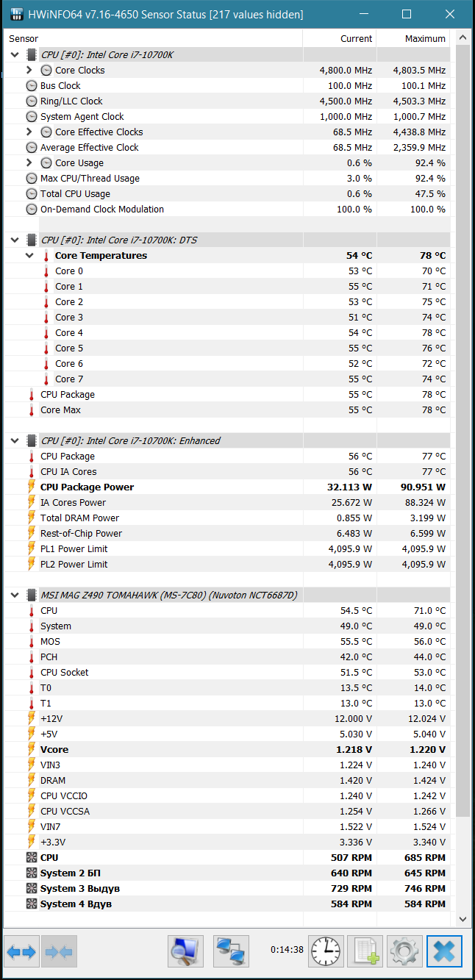The image size is (475, 980).
Task: Click the Maximum column header
Action: point(413,38)
